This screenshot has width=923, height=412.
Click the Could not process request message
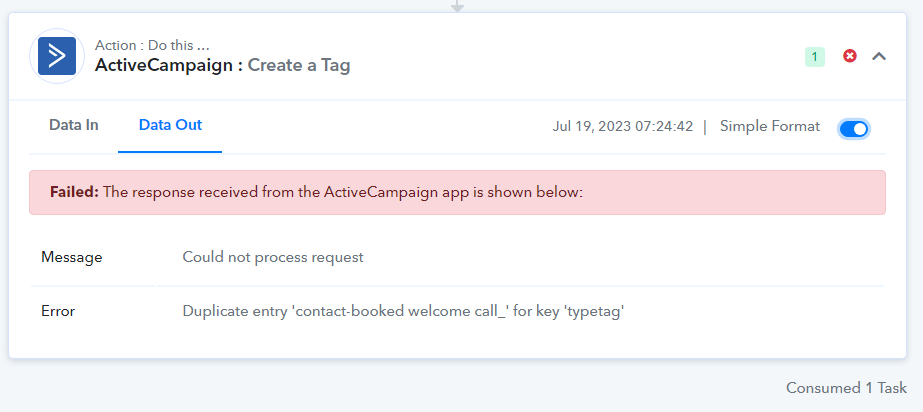(x=273, y=257)
